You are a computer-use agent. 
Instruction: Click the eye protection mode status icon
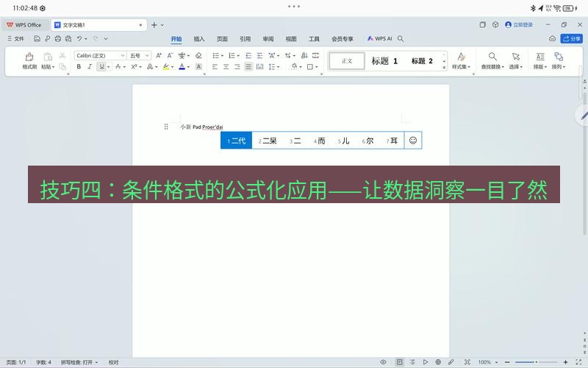pyautogui.click(x=383, y=362)
